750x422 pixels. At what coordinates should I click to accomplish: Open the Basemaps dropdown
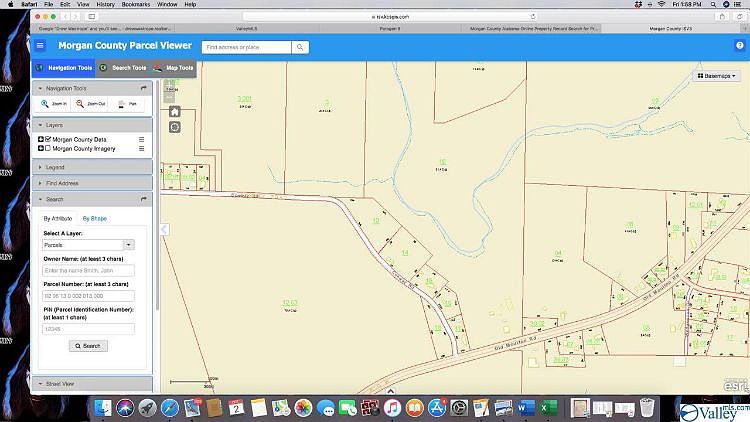tap(718, 76)
